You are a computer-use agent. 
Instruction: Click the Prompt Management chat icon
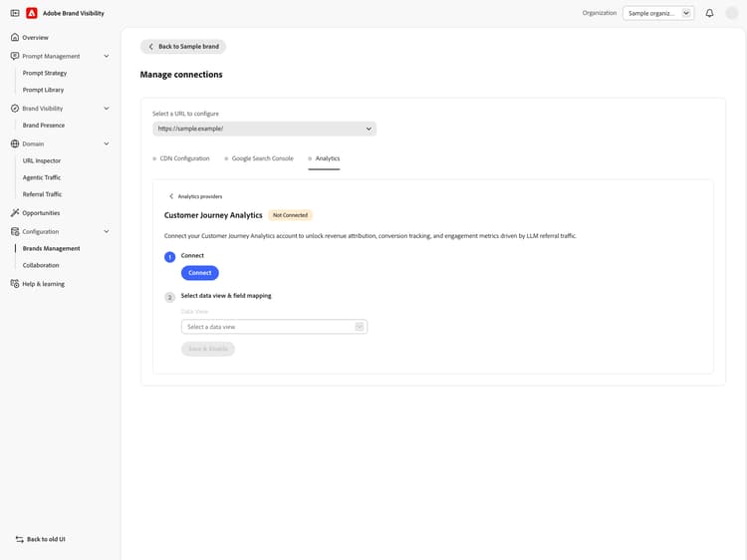coord(15,56)
